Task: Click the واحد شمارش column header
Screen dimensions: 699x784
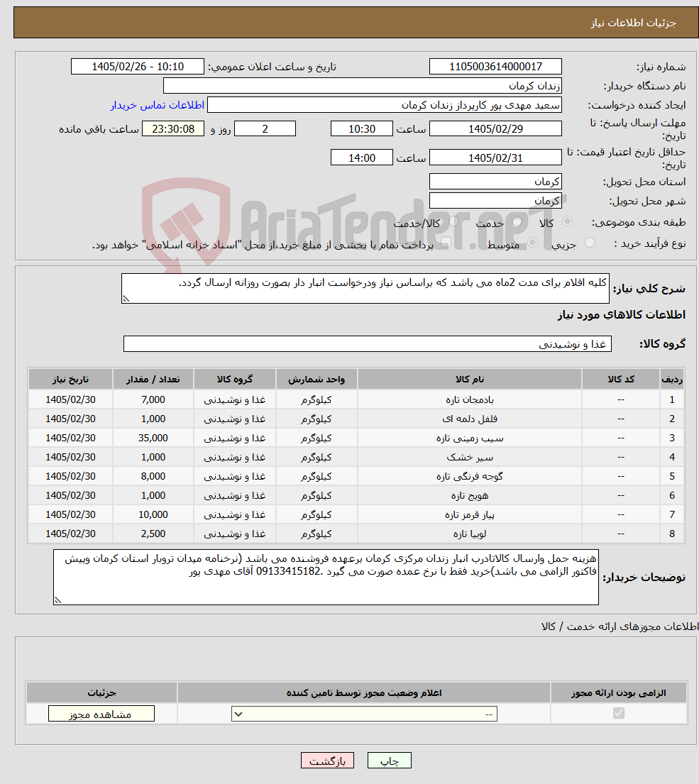Action: click(316, 380)
